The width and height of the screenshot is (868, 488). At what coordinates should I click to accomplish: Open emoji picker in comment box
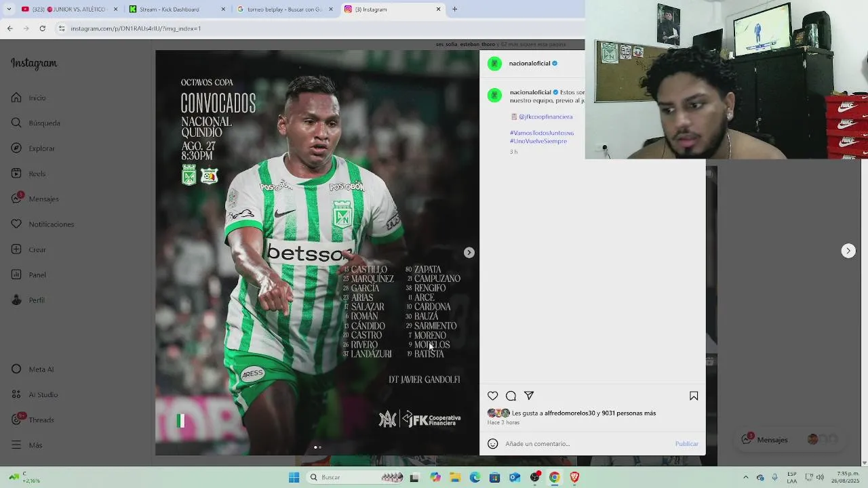[x=493, y=444]
